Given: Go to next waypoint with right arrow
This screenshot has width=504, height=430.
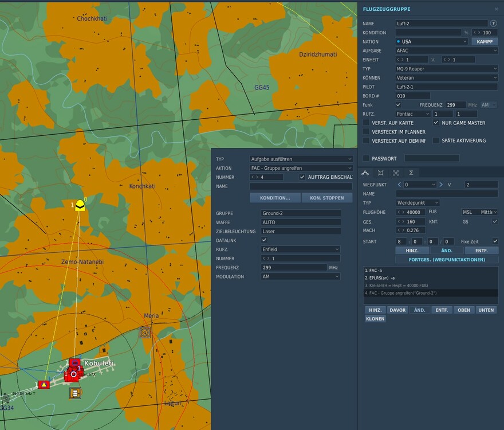Looking at the screenshot, I should pos(441,185).
